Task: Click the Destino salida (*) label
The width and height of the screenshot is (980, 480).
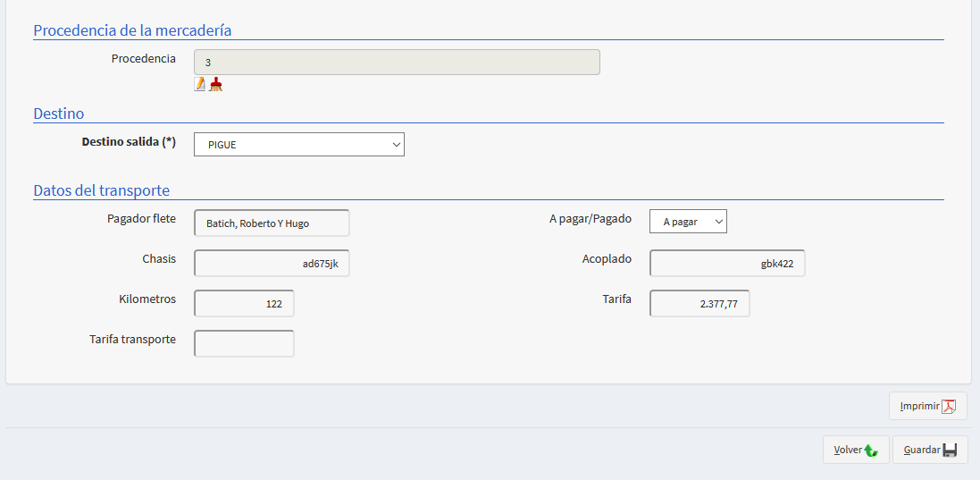Action: [129, 142]
